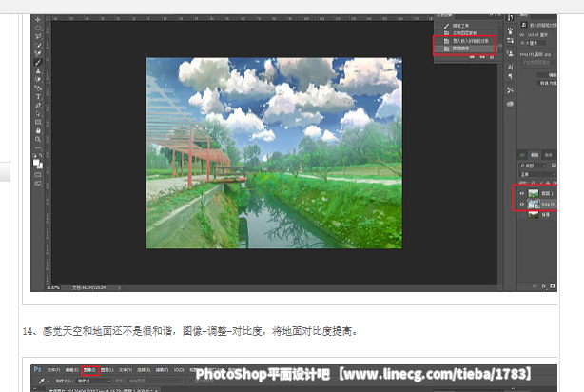This screenshot has height=392, width=584.
Task: Open the 类型 layer filter dropdown
Action: point(533,165)
